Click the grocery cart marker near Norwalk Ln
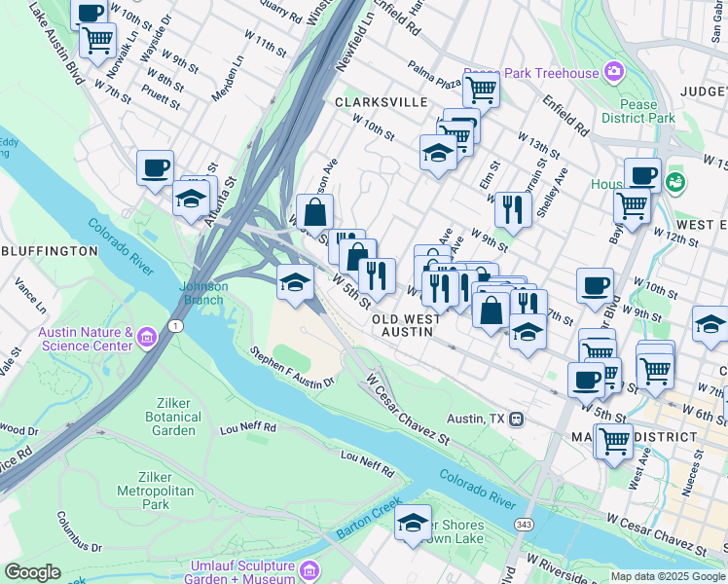728x584 pixels. point(97,43)
